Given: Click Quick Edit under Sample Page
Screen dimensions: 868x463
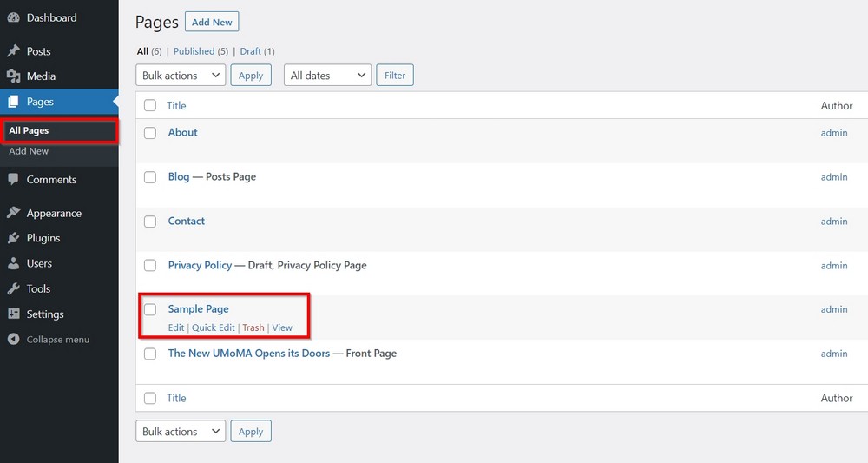Looking at the screenshot, I should pos(214,327).
